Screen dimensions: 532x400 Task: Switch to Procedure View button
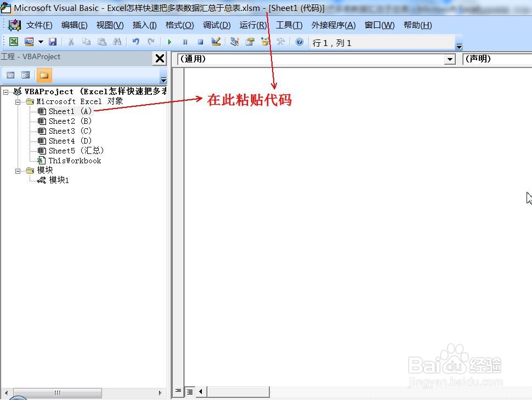(x=178, y=392)
